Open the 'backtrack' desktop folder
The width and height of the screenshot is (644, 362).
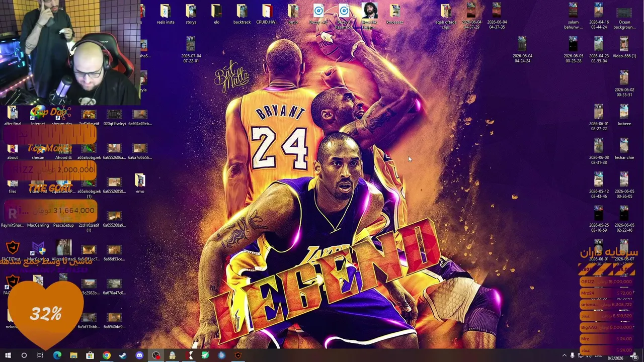242,15
